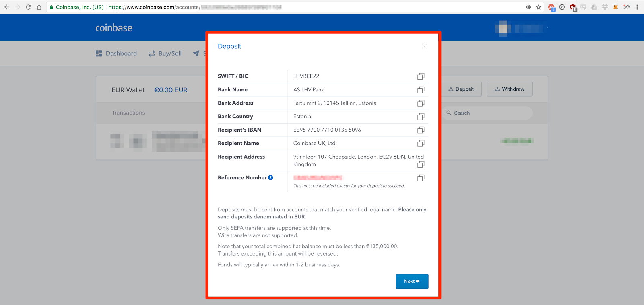Open the Dashboard tab
Screen dimensions: 644x305
(x=116, y=53)
